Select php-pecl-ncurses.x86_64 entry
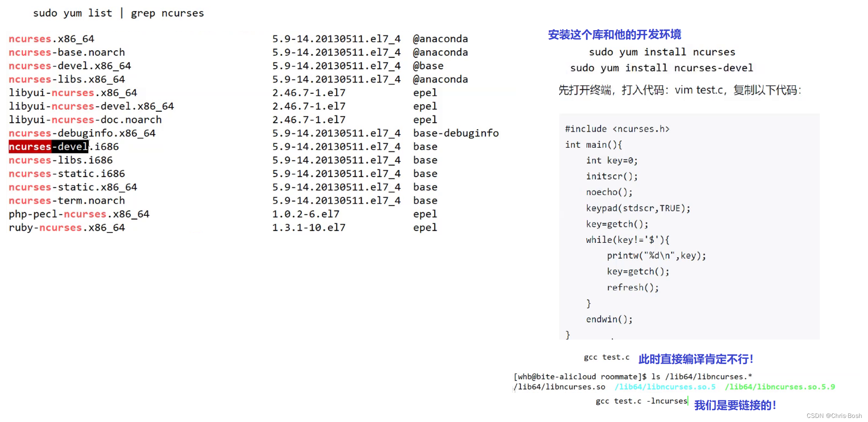 tap(79, 214)
